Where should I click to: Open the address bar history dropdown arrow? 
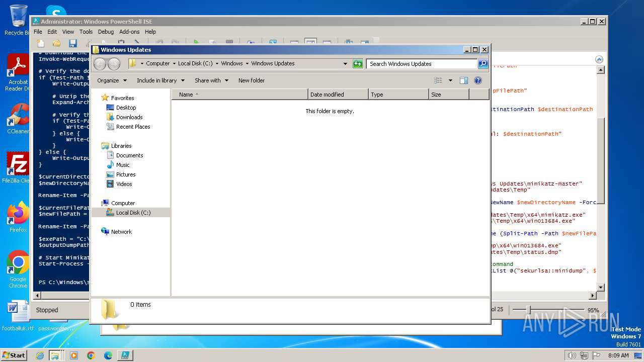point(345,64)
